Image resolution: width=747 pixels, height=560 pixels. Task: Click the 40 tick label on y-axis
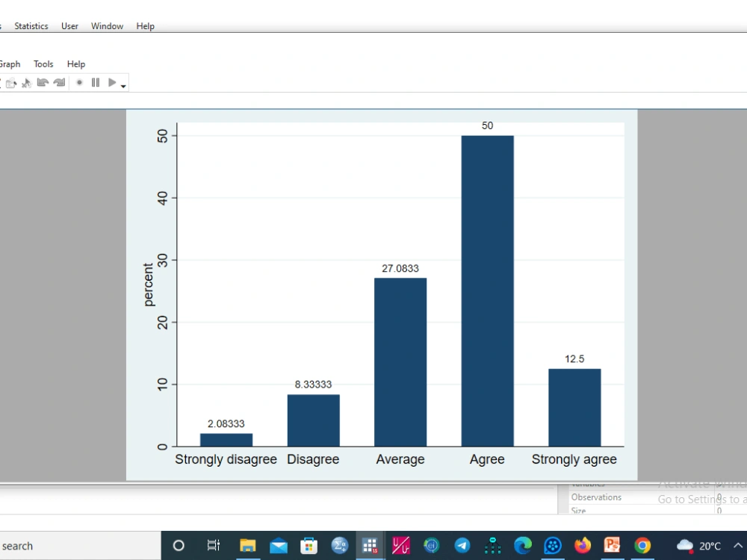pos(162,198)
